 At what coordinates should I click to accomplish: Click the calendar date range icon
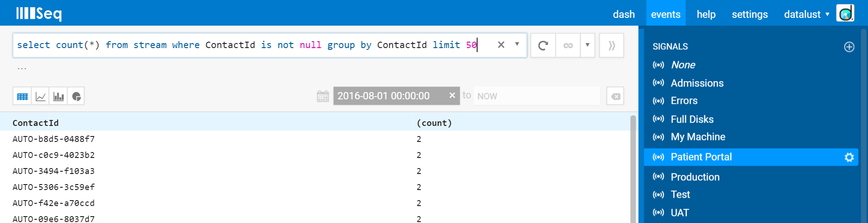pyautogui.click(x=323, y=96)
